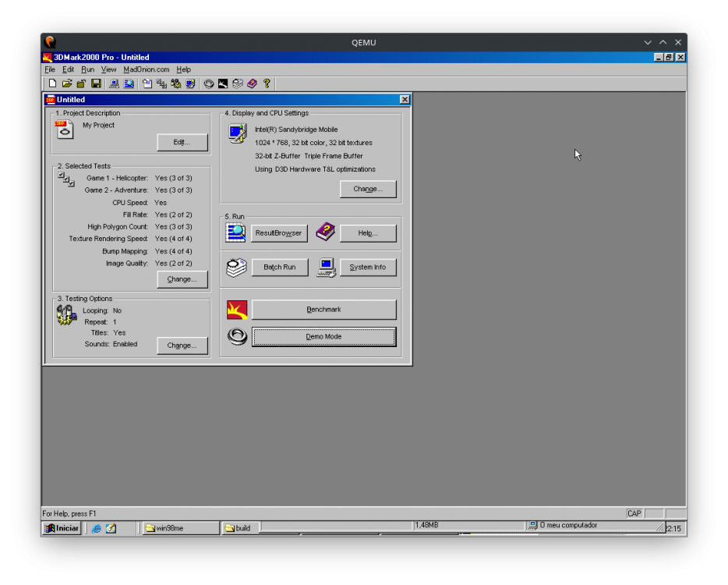
Task: Click Change in Display and CPU Settings
Action: 367,189
